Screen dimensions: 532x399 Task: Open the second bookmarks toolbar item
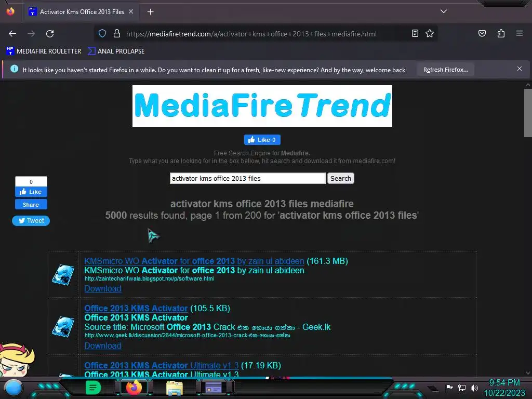pos(116,51)
